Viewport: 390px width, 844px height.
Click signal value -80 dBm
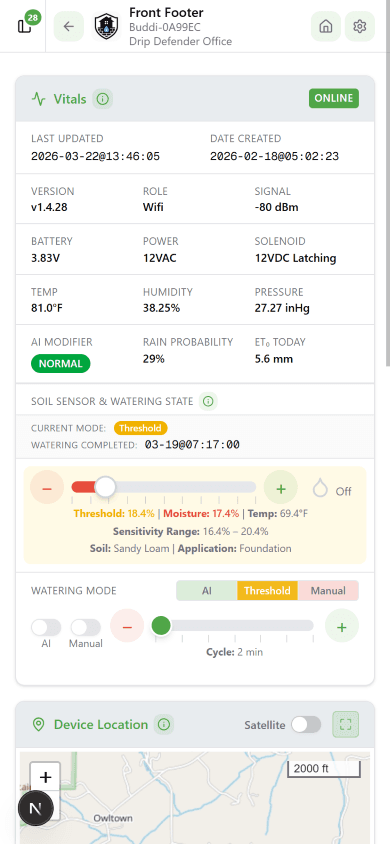(x=276, y=207)
